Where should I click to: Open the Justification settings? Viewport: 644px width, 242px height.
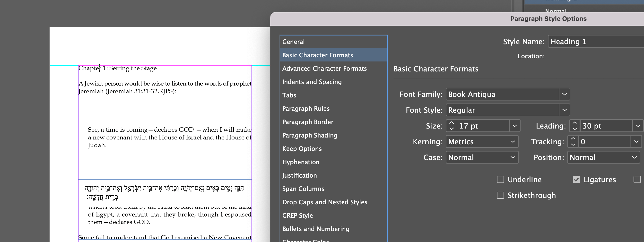[299, 175]
